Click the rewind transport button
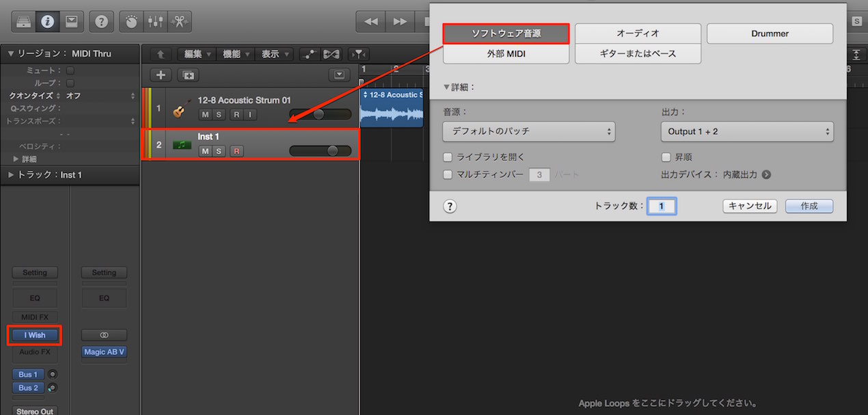This screenshot has height=415, width=868. point(371,21)
